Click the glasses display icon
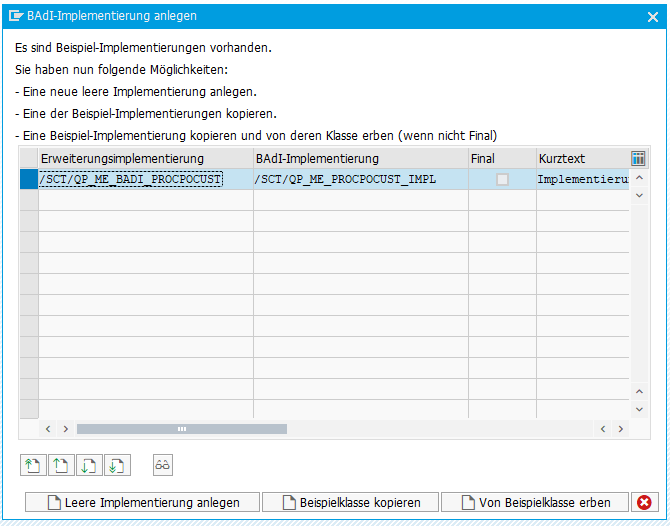This screenshot has width=670, height=526. pos(163,465)
